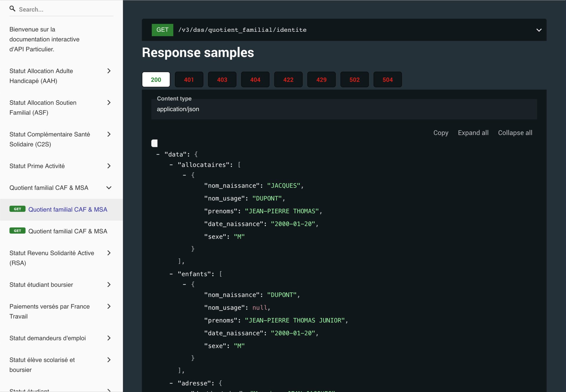Open the 429 response sample tab

tap(321, 80)
